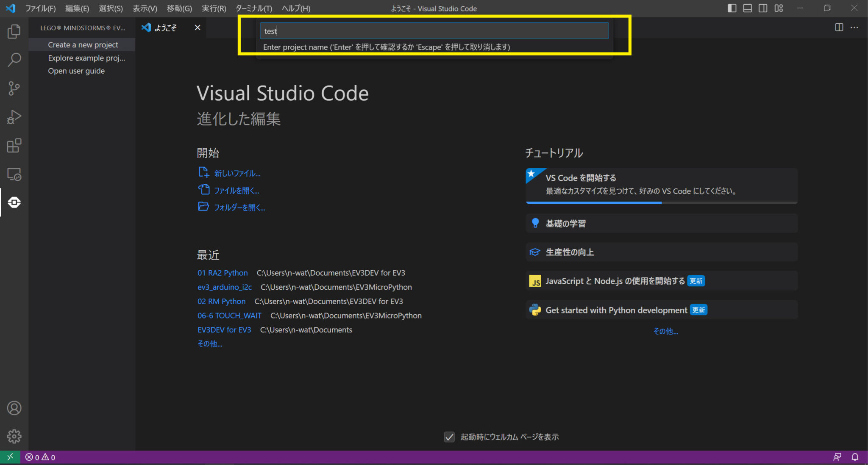
Task: Open the Source Control view icon
Action: click(14, 89)
